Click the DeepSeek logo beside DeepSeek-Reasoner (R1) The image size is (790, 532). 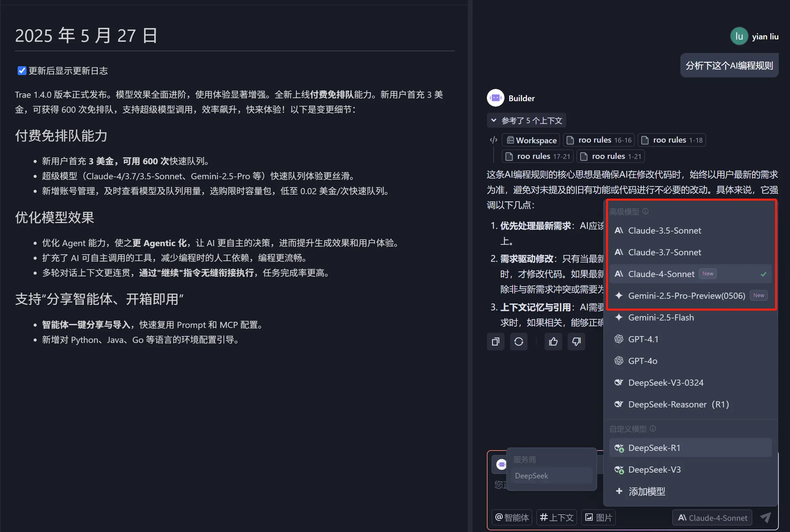[619, 404]
